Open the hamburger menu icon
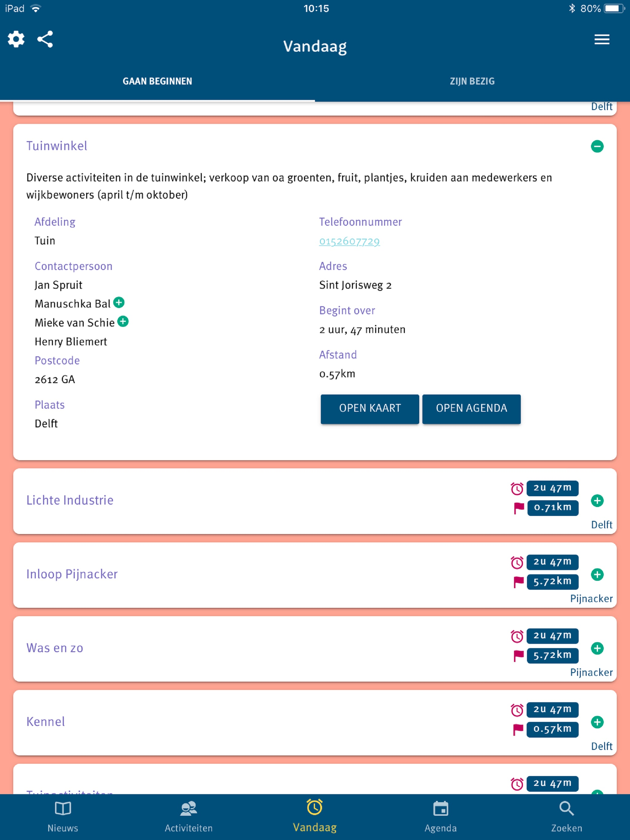This screenshot has height=840, width=630. coord(602,39)
